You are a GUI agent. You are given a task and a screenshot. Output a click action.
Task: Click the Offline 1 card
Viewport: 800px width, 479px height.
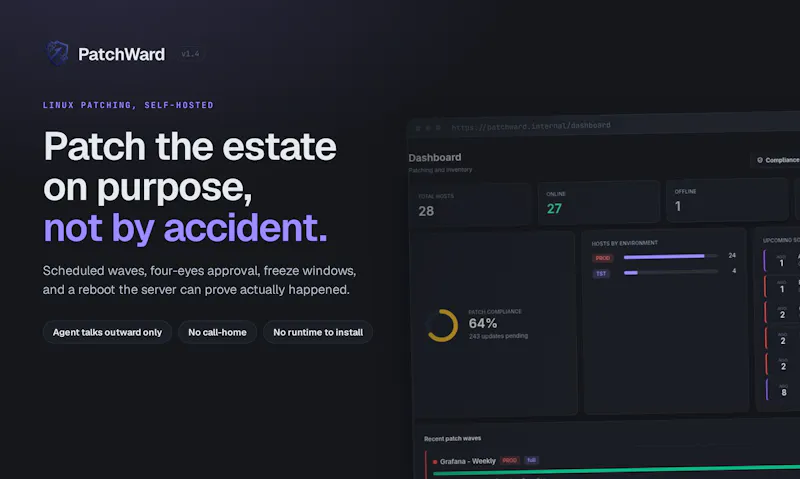(x=727, y=199)
